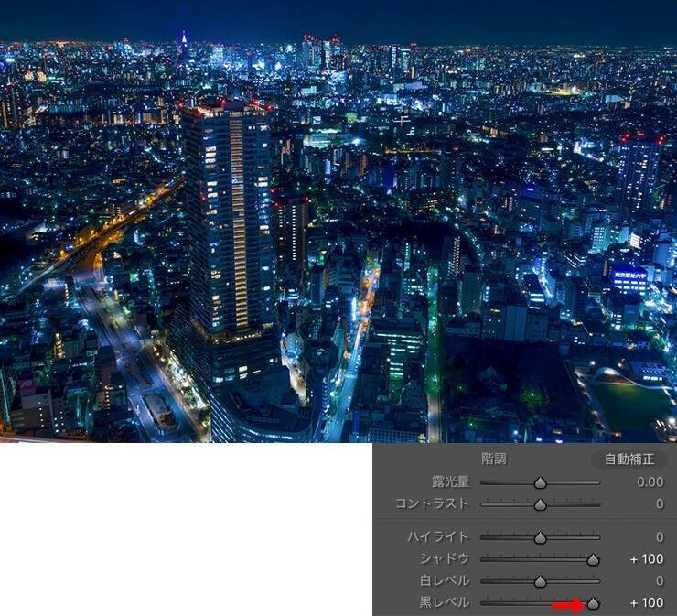The image size is (677, 616).
Task: Select the ハイライト value field
Action: coord(658,537)
